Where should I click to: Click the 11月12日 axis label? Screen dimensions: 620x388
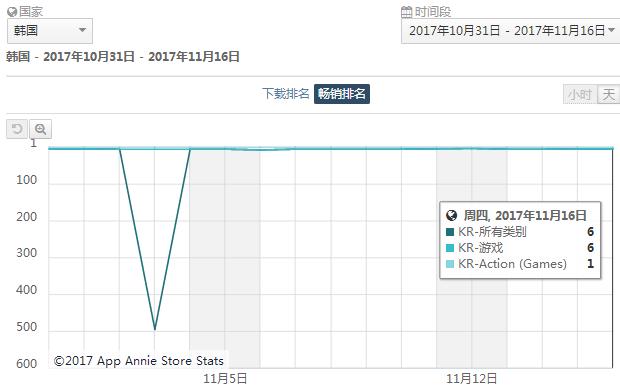[x=471, y=379]
